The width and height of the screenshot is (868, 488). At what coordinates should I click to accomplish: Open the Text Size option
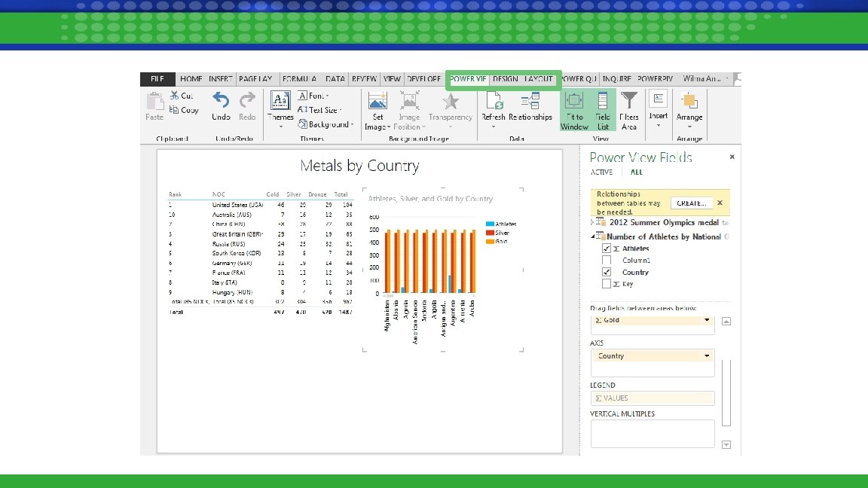[319, 109]
